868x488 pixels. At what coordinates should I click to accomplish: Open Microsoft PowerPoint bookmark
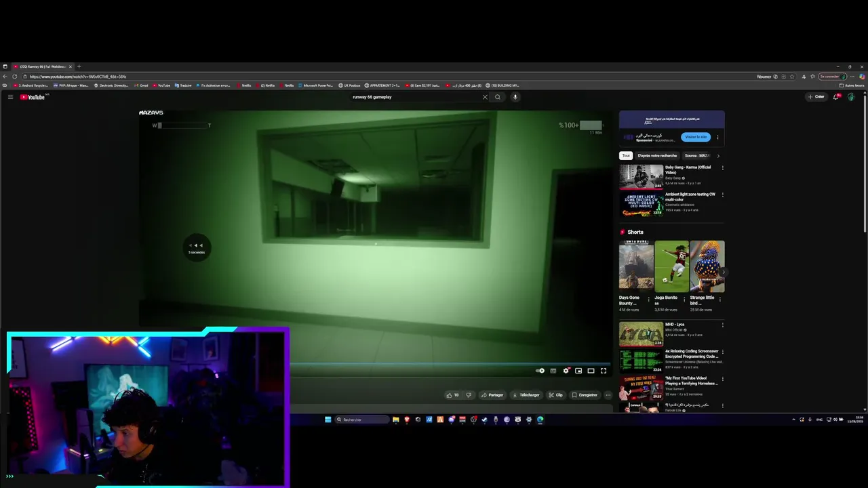coord(316,85)
